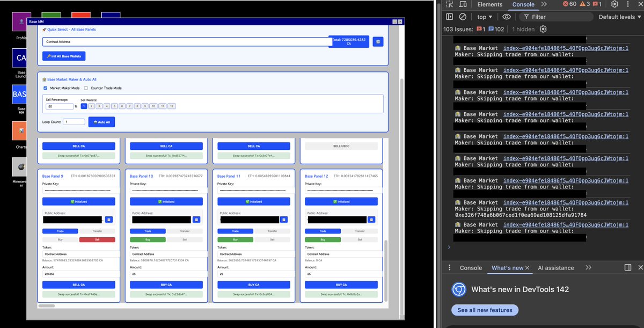Switch Base Panel 9 to Buy
Viewport: 644px width, 328px height.
coord(60,239)
